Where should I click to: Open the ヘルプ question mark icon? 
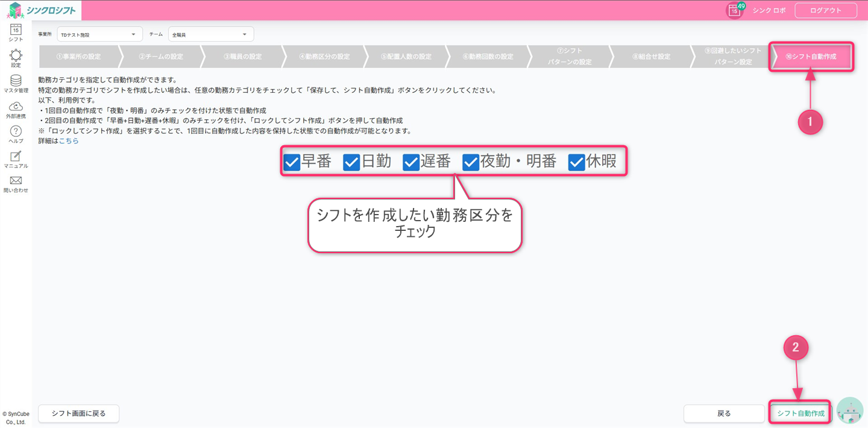click(x=16, y=132)
